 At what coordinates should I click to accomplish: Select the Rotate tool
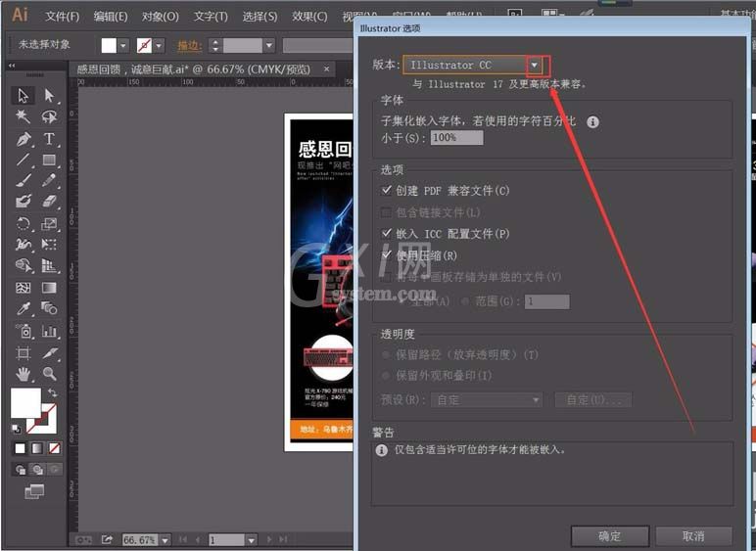click(23, 223)
